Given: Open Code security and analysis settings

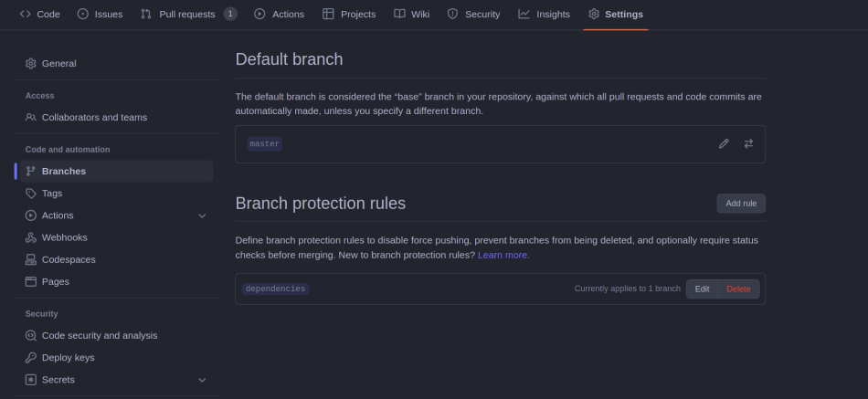Looking at the screenshot, I should coord(99,335).
